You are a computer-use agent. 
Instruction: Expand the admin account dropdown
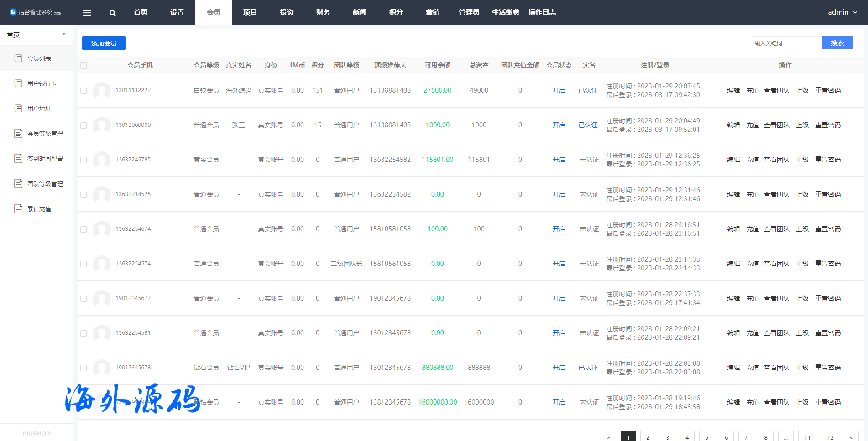click(x=842, y=12)
